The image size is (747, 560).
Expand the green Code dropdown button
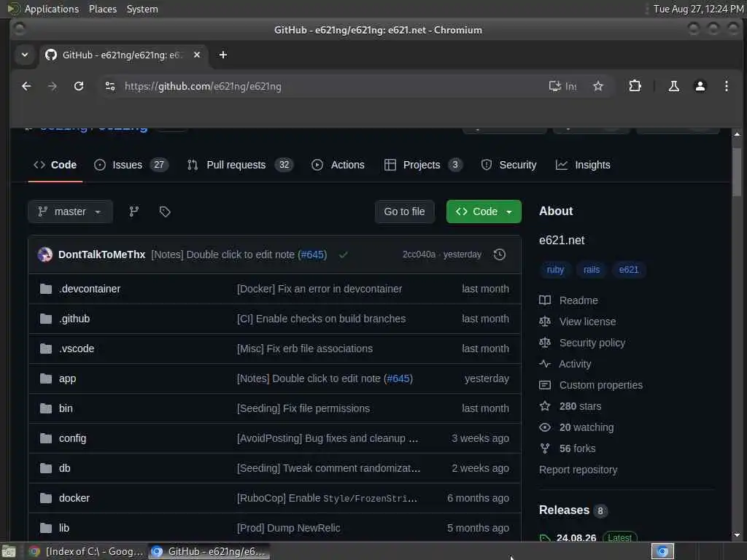click(x=484, y=211)
